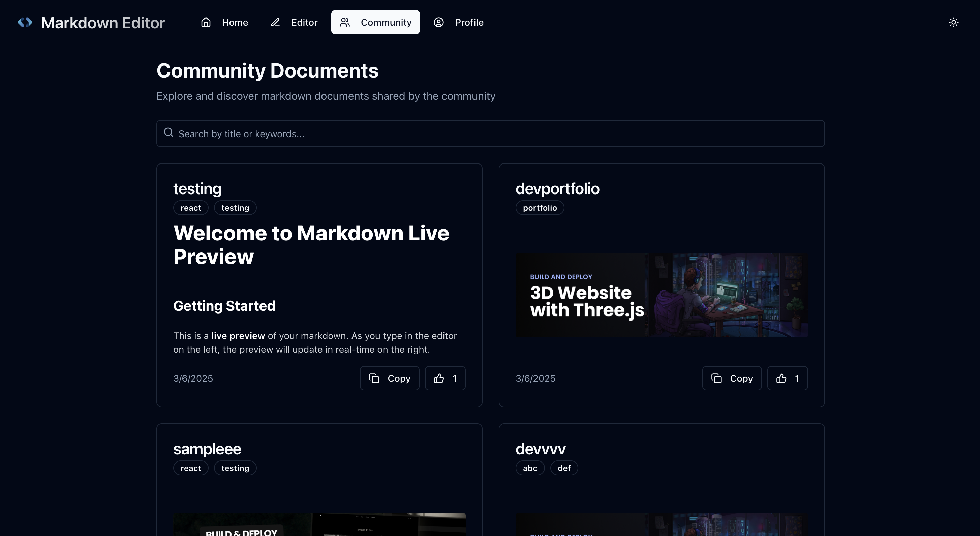Open the Editor nav item

tap(294, 23)
